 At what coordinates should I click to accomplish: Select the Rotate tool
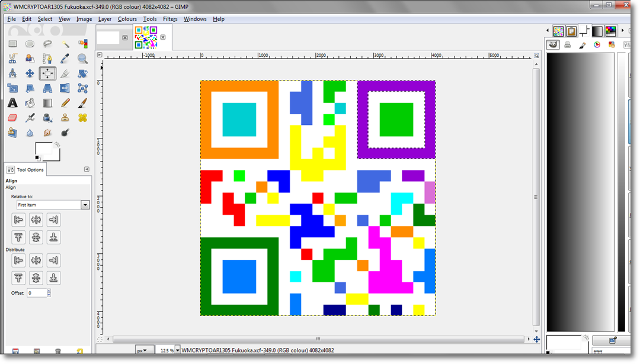point(82,73)
